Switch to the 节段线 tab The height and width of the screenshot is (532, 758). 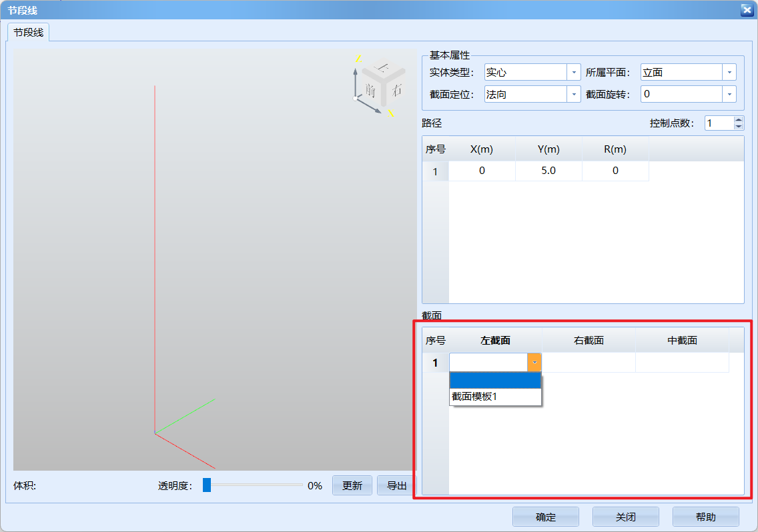[29, 32]
